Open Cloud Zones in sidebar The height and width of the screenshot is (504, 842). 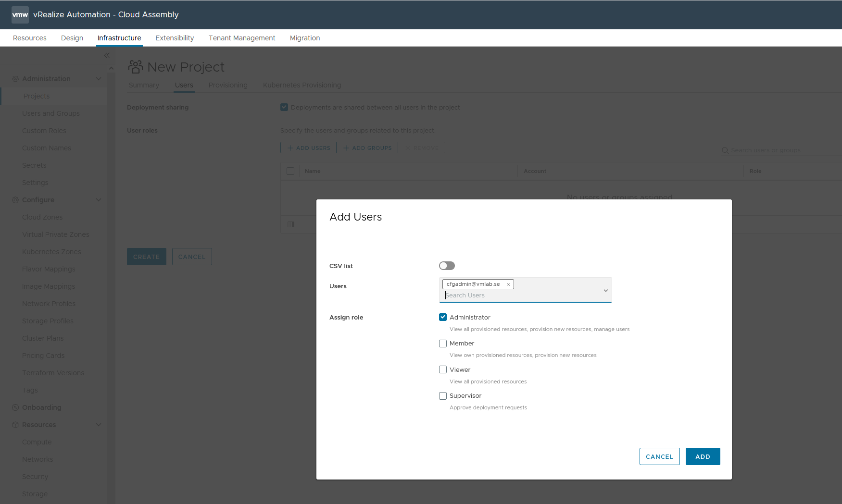click(x=42, y=217)
